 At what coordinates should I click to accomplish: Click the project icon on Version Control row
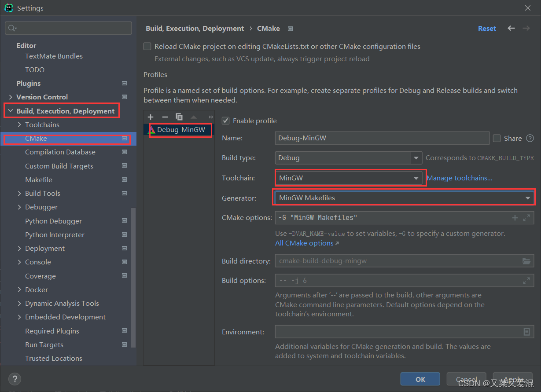125,97
